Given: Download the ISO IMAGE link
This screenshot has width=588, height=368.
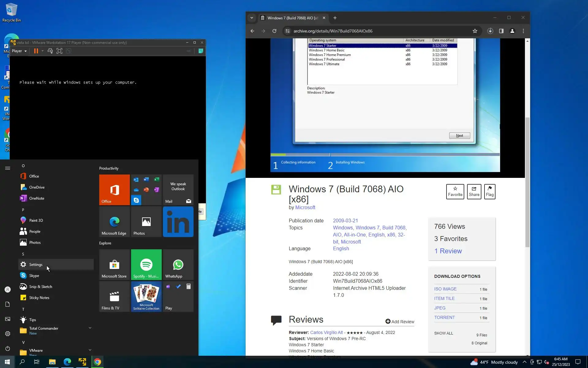Looking at the screenshot, I should [445, 289].
